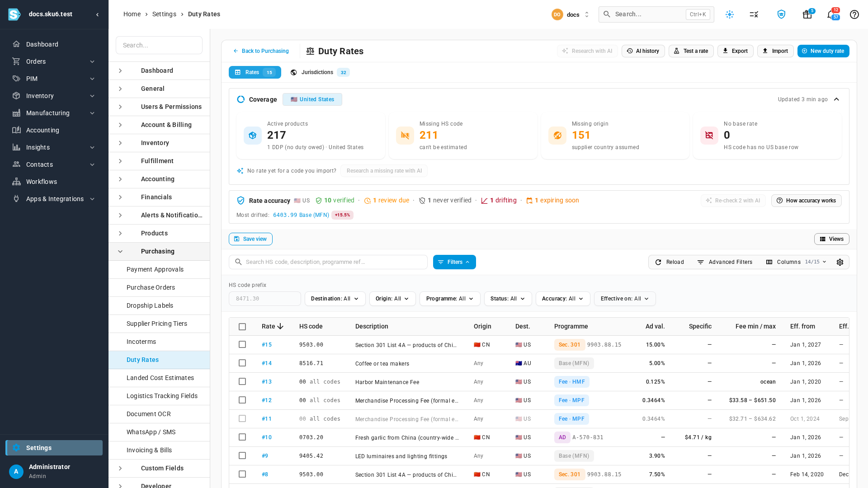Check the box for rate #10

pyautogui.click(x=242, y=437)
